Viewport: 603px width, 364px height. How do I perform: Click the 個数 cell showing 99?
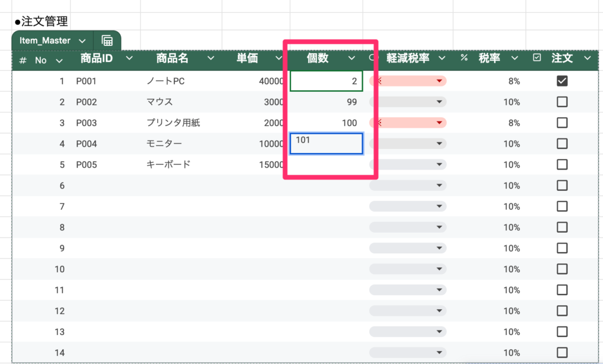pos(326,102)
